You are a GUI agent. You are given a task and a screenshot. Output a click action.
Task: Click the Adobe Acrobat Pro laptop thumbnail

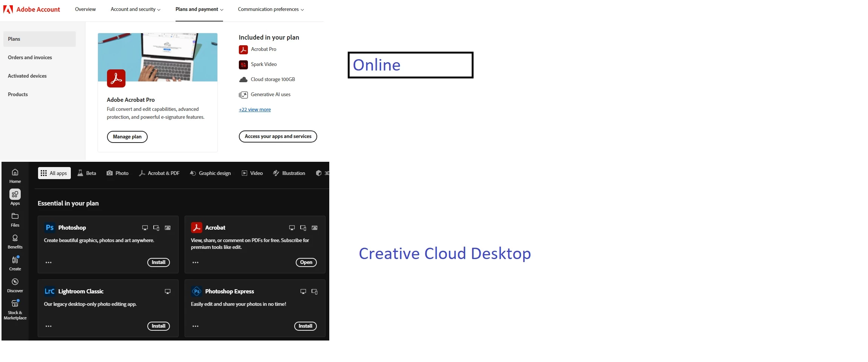point(157,57)
